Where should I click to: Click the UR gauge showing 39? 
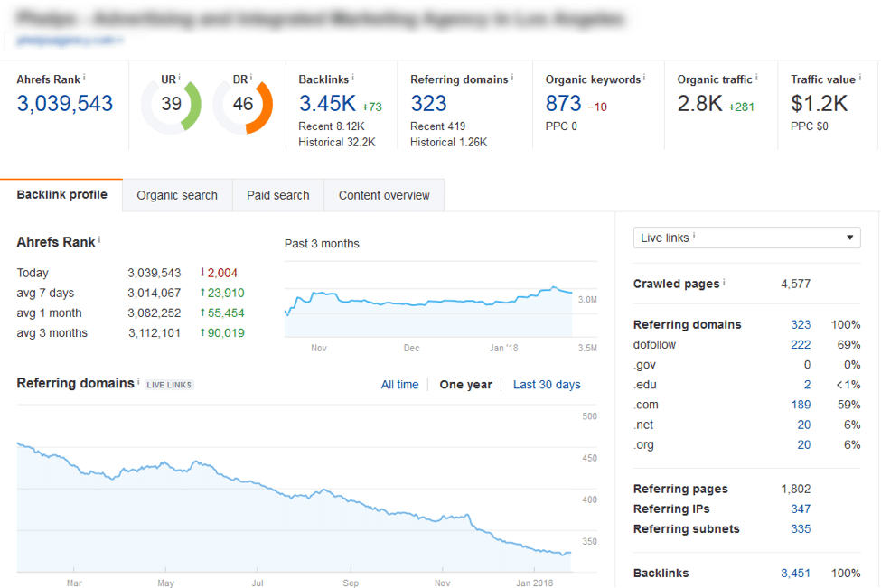pyautogui.click(x=171, y=105)
